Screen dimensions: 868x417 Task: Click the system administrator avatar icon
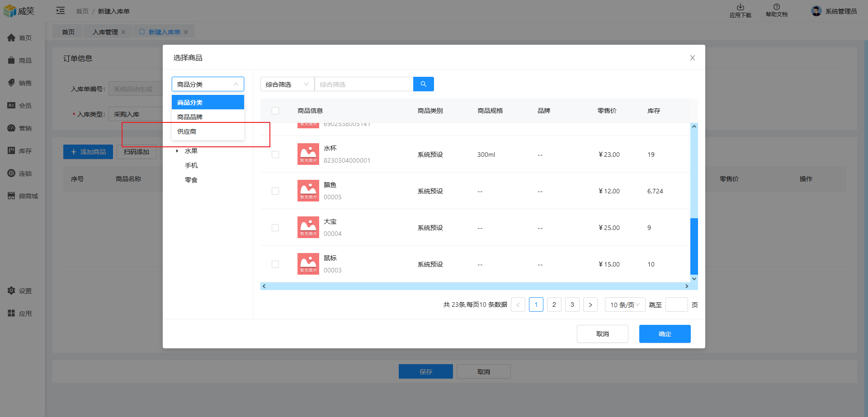click(x=816, y=11)
